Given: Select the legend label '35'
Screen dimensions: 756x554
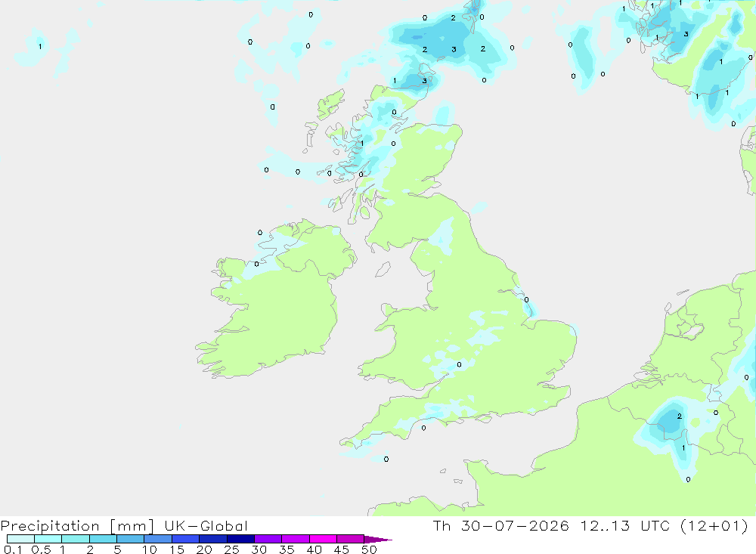Looking at the screenshot, I should [x=287, y=549].
